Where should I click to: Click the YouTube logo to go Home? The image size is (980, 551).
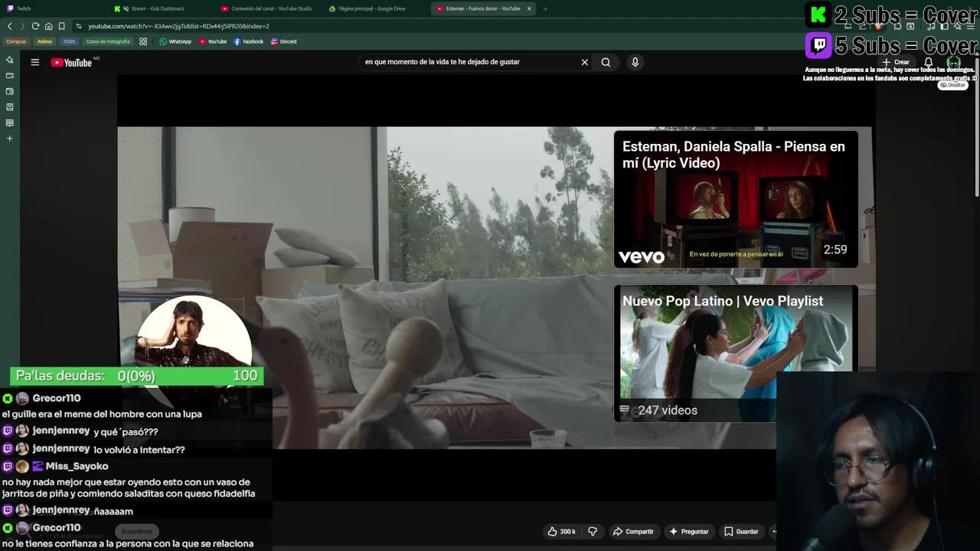coord(73,62)
